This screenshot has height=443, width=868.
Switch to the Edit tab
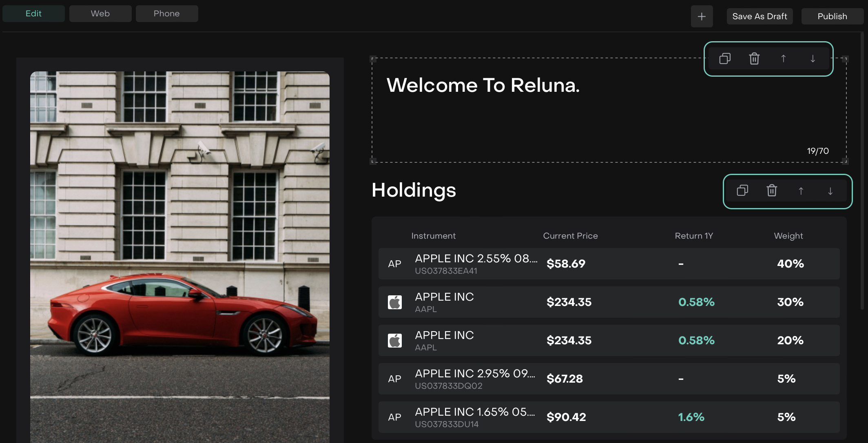(x=33, y=13)
